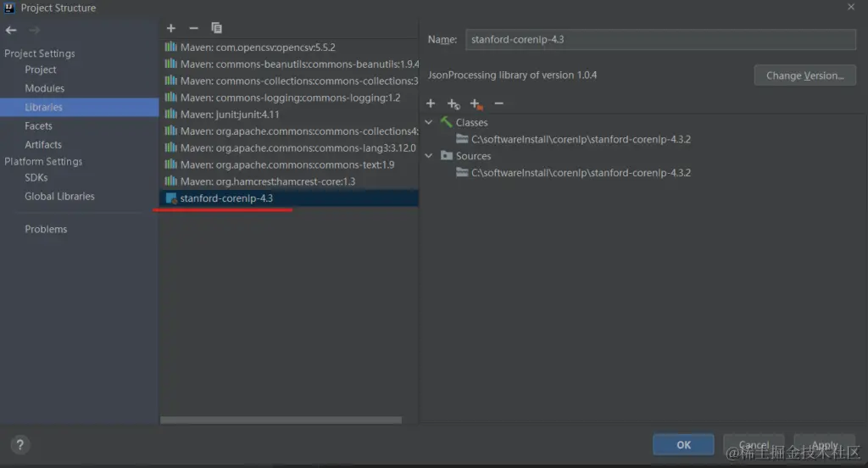
Task: Select Maven hamcrest-core:1.3 library
Action: (289, 181)
